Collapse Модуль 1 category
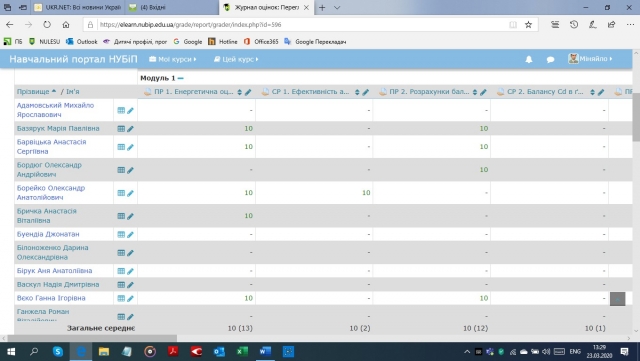Screen dimensions: 640x361 [181, 78]
